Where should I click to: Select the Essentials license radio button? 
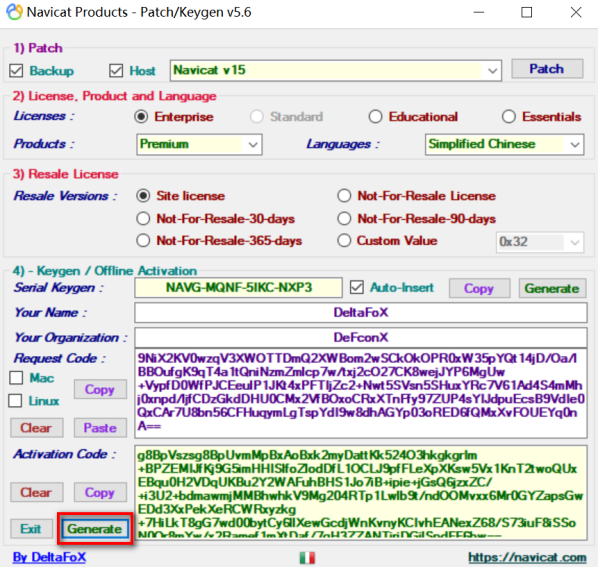509,117
